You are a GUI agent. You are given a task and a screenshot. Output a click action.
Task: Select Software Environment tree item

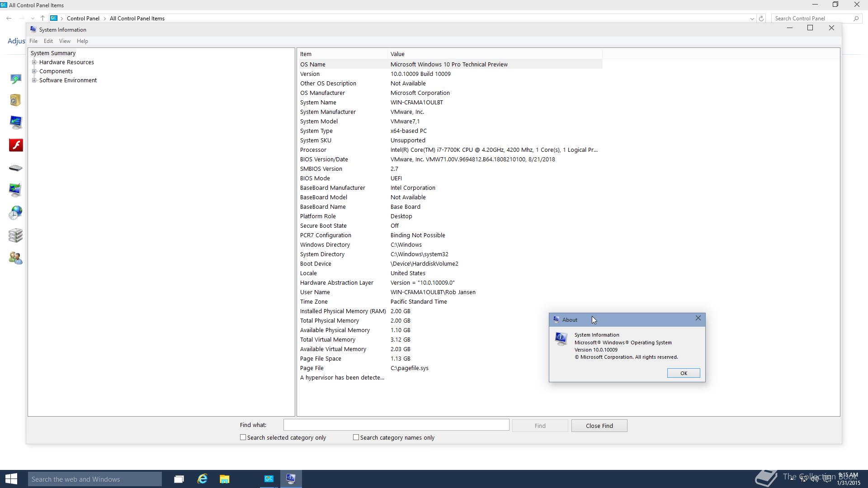68,80
